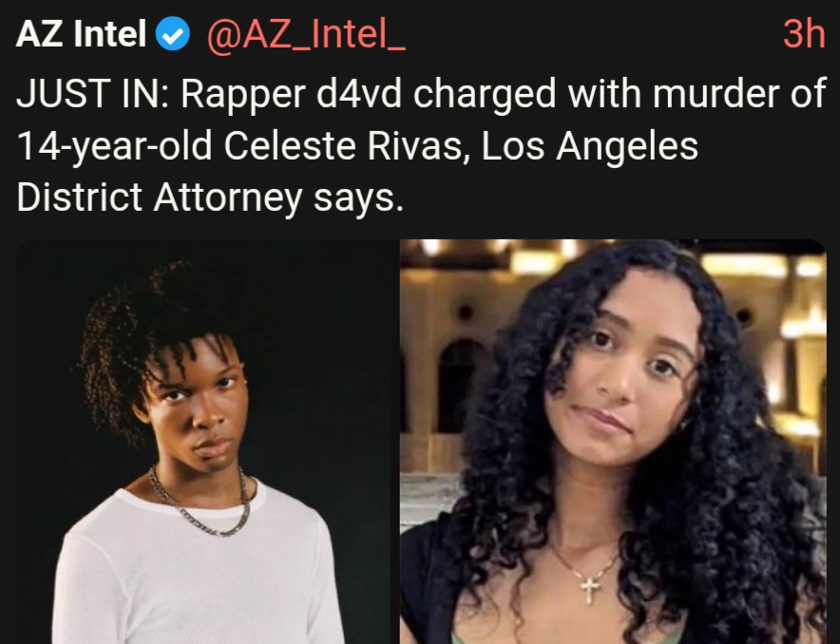The image size is (840, 644).
Task: Click the word Rapper in the post
Action: tap(242, 95)
